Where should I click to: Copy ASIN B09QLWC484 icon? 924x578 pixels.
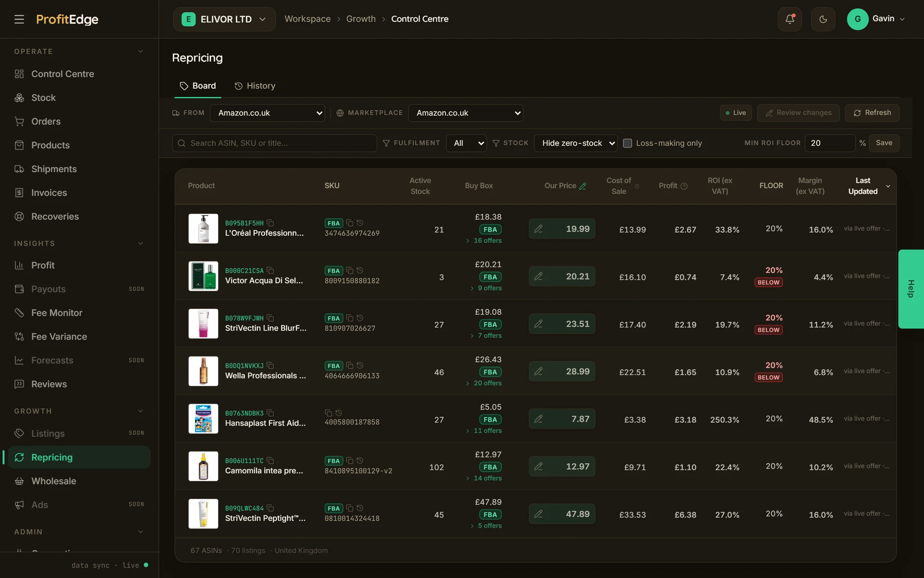pyautogui.click(x=270, y=508)
